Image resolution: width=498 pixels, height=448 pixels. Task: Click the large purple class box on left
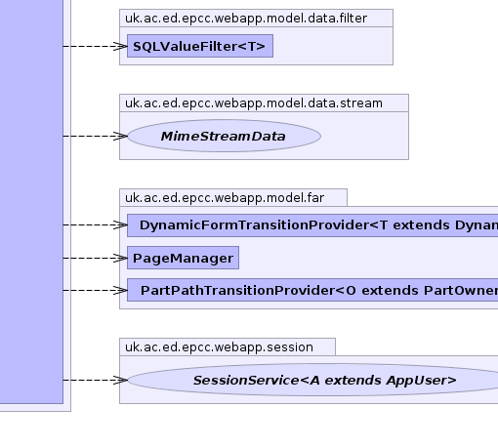[31, 202]
